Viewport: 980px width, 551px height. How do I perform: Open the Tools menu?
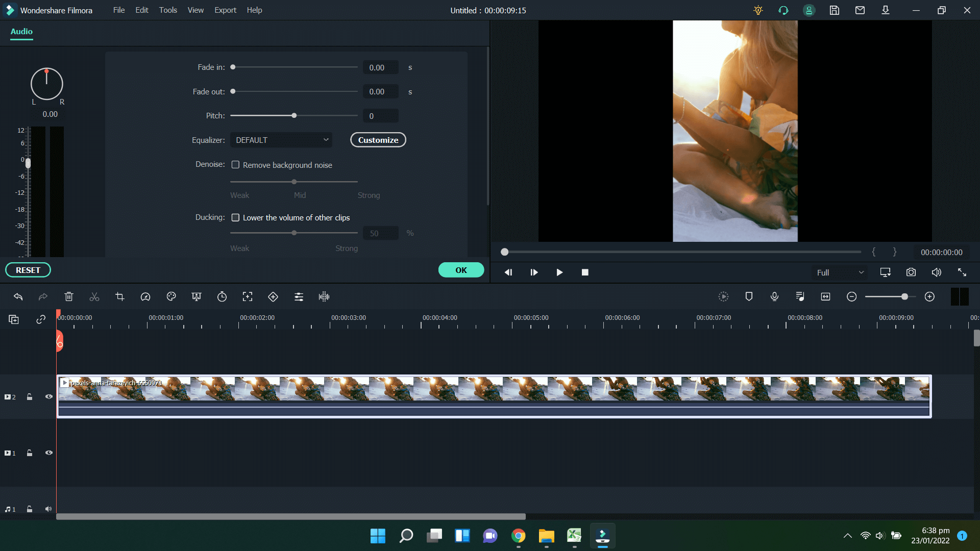coord(168,10)
